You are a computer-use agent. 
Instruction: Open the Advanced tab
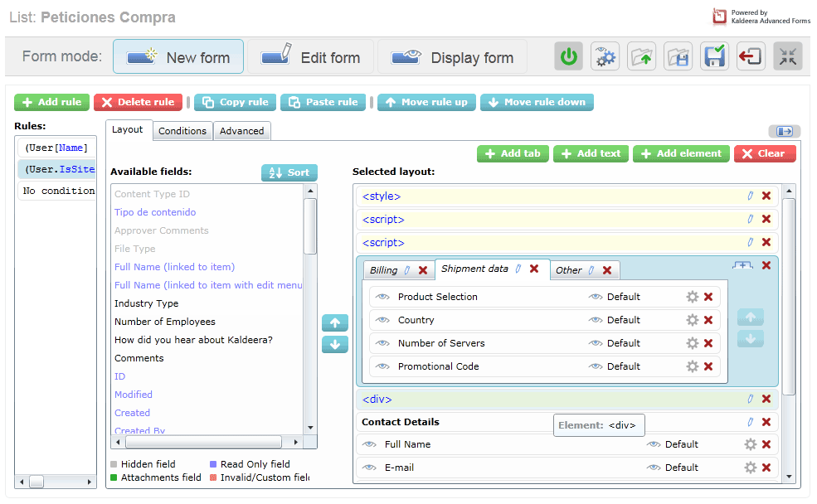click(241, 131)
